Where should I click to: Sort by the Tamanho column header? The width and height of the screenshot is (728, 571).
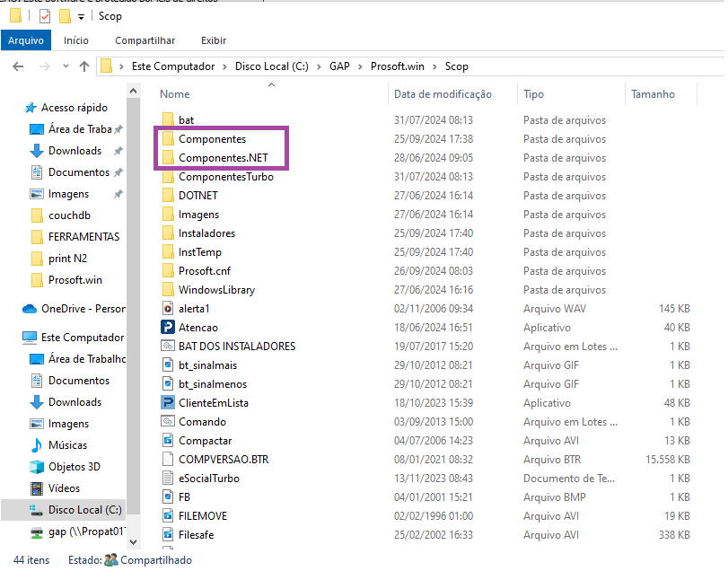click(653, 94)
